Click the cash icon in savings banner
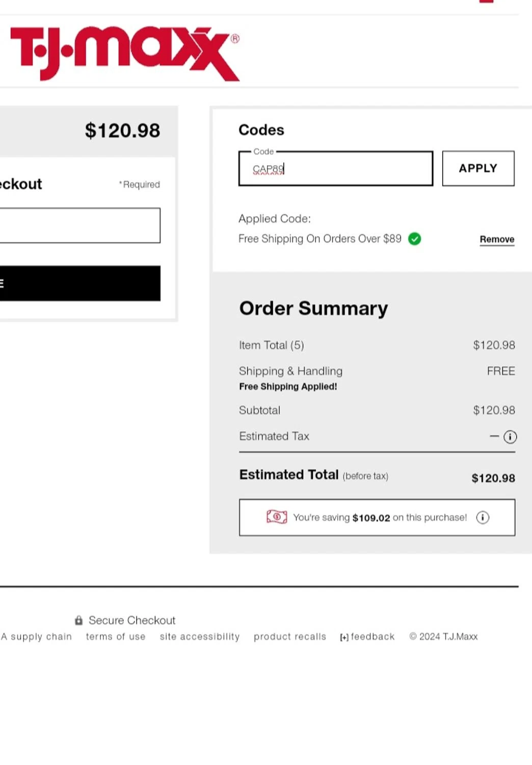Image resolution: width=532 pixels, height=765 pixels. pyautogui.click(x=277, y=517)
